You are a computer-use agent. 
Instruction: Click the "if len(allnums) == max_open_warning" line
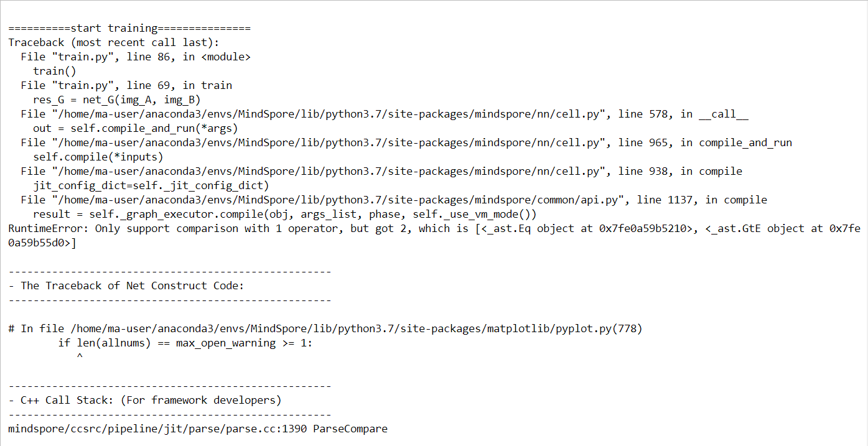[x=185, y=343]
